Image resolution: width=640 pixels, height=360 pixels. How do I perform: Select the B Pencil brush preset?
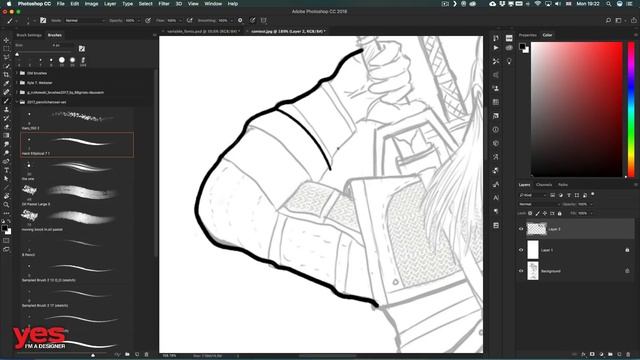[x=77, y=245]
